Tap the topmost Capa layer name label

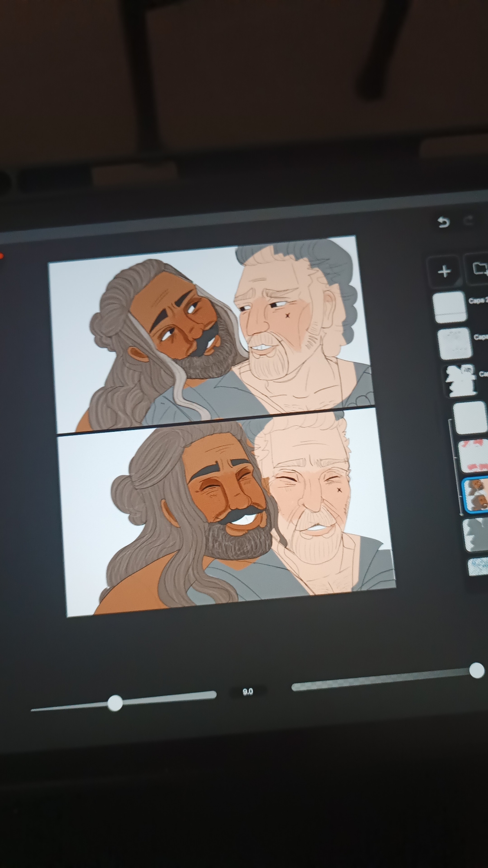[478, 300]
